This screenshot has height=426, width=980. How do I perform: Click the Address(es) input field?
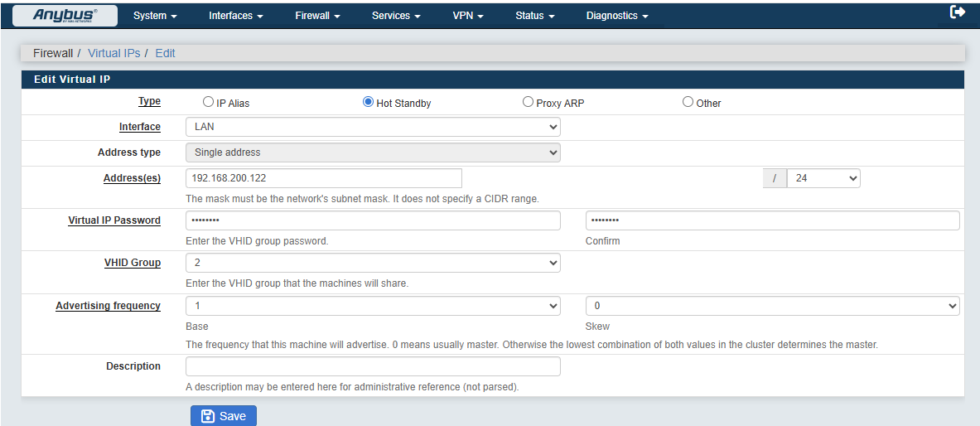coord(323,178)
